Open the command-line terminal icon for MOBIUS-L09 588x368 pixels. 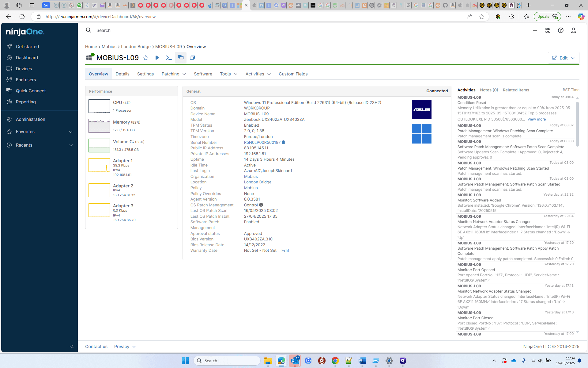[169, 58]
